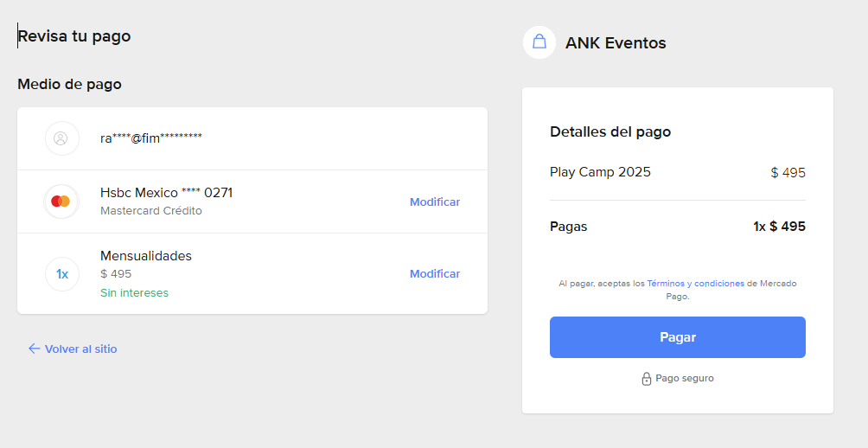Click the user avatar icon beside masked email
Screen dimensions: 868x448
coord(61,138)
